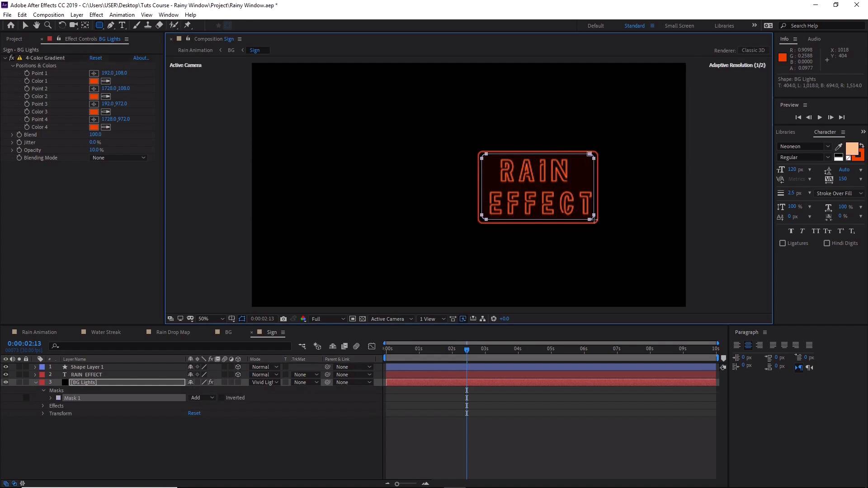Expand the Effects group of BG Lights
The image size is (868, 488).
(x=43, y=406)
